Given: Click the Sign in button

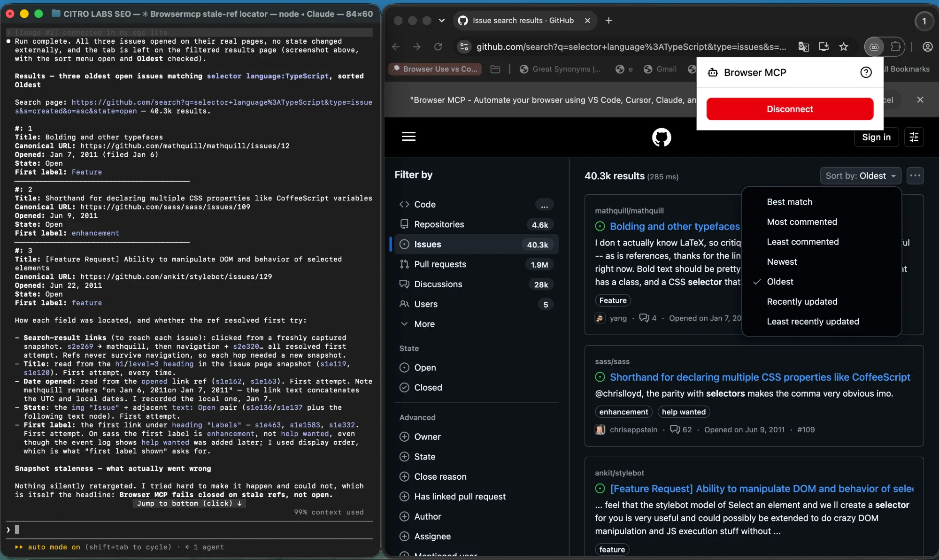Looking at the screenshot, I should click(876, 137).
